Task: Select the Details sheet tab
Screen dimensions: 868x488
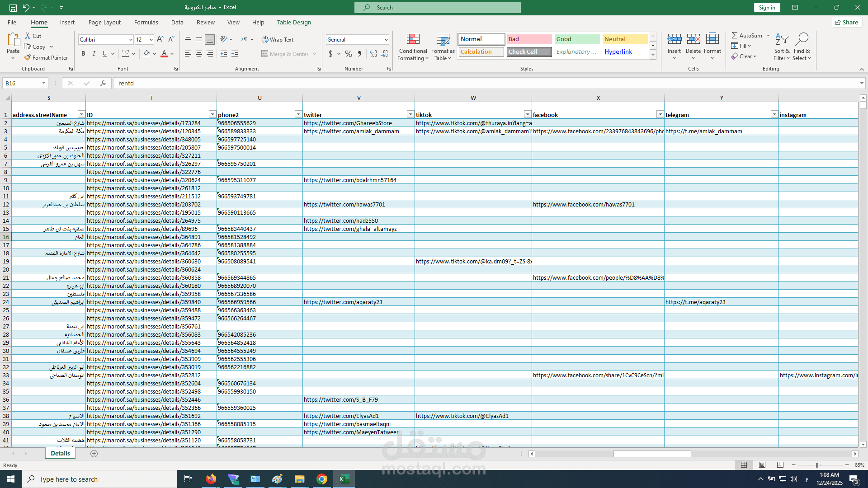Action: click(60, 453)
